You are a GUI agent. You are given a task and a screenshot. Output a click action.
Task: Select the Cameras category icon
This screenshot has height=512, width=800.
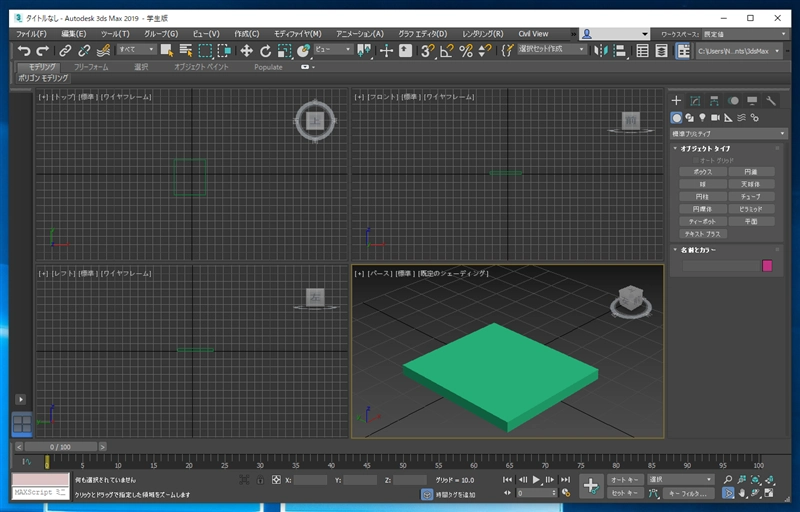(x=715, y=118)
